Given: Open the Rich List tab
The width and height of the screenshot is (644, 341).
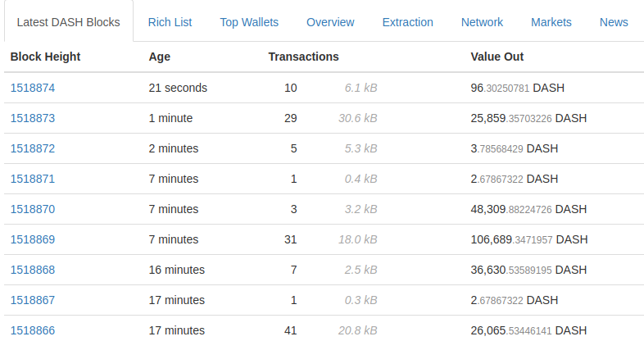Looking at the screenshot, I should point(170,22).
